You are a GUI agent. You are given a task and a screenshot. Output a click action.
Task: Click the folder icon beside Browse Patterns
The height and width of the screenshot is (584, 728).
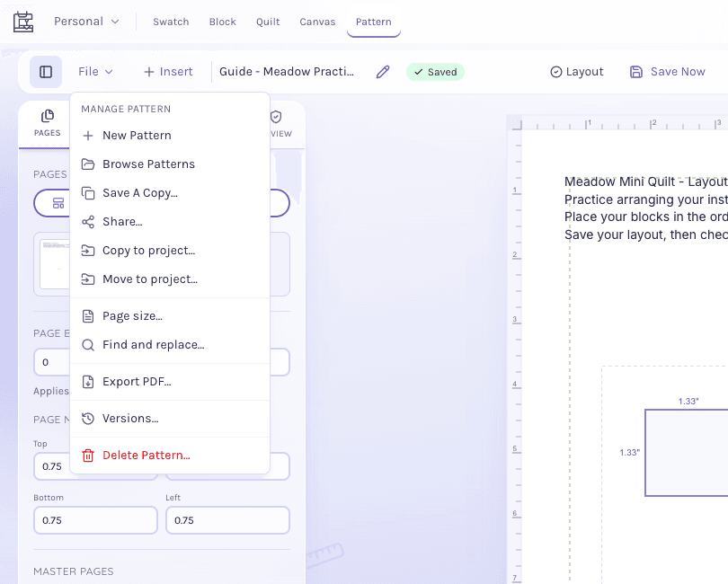pos(88,164)
